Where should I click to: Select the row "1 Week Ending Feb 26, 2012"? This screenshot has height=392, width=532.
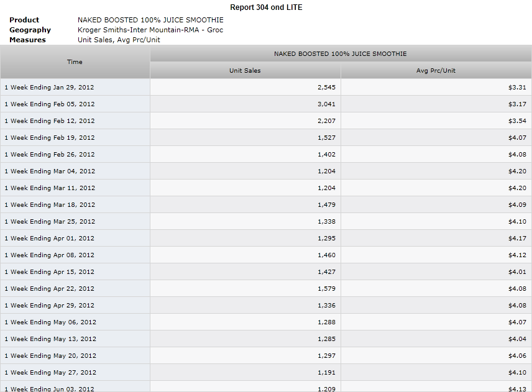(x=266, y=154)
